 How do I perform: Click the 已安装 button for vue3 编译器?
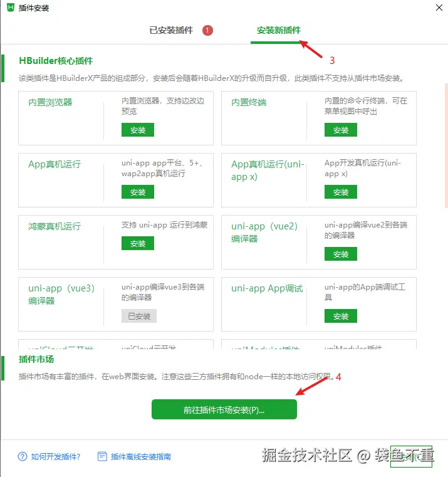click(139, 316)
